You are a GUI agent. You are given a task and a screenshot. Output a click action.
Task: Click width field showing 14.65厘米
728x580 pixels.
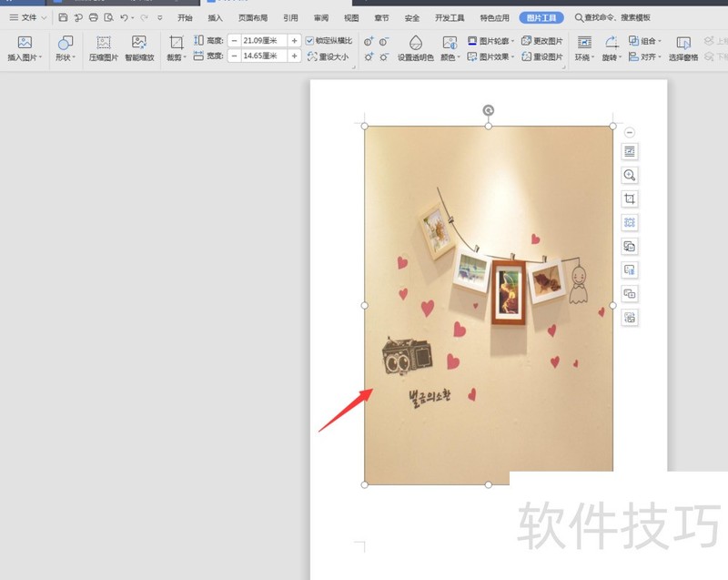[x=264, y=56]
